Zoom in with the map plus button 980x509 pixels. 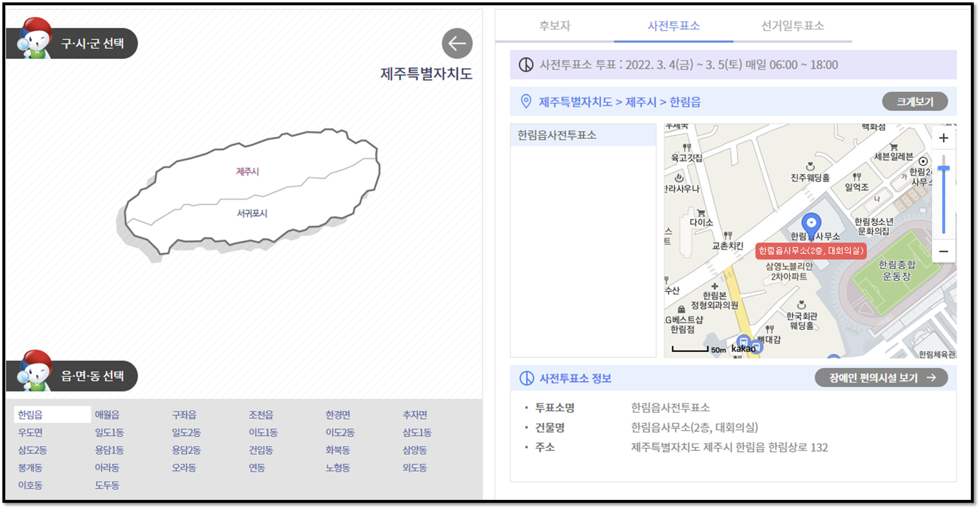pos(943,138)
